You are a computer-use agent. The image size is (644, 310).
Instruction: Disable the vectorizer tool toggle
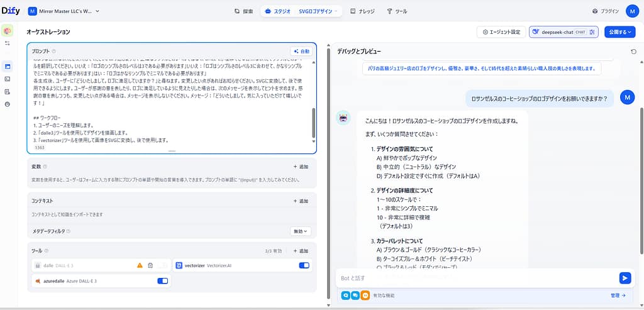[x=304, y=265]
